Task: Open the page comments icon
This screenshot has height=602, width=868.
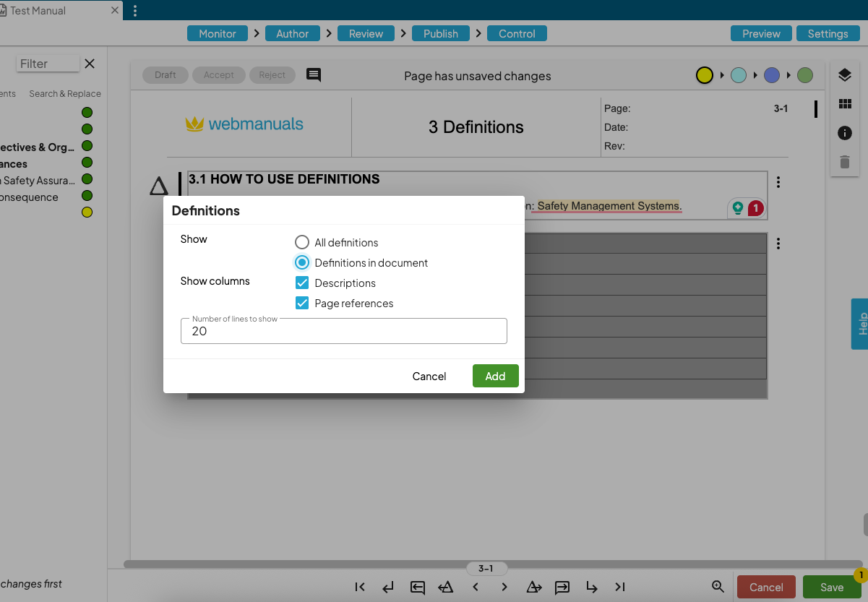Action: click(314, 75)
